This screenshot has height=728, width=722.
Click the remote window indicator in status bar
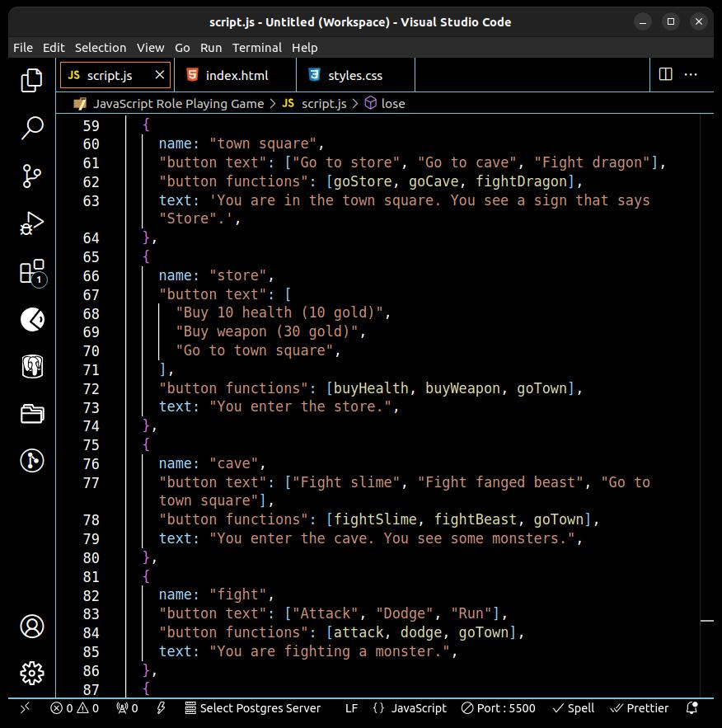point(25,707)
